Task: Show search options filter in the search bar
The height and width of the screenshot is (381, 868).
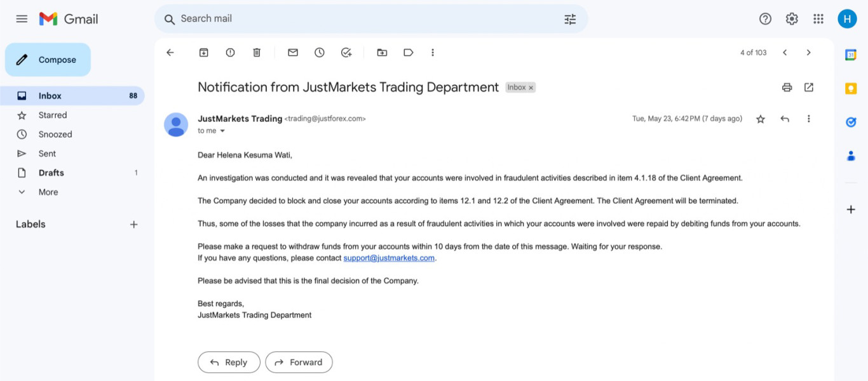Action: (570, 19)
